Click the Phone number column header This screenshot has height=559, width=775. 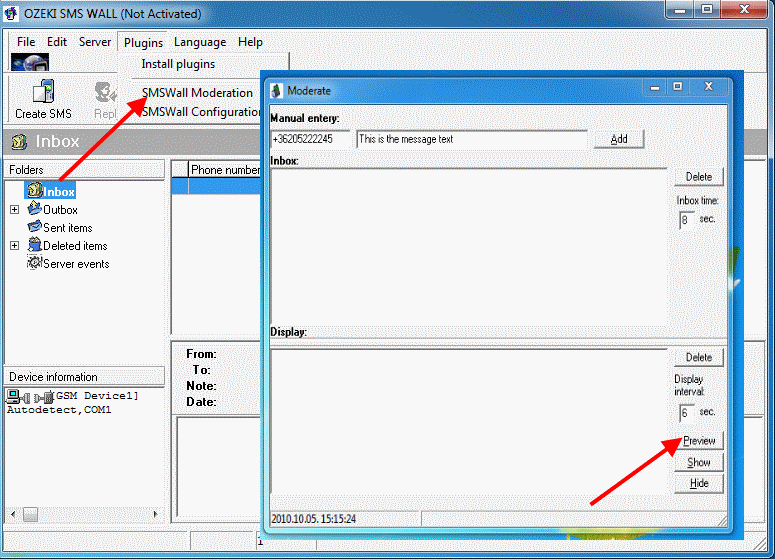pyautogui.click(x=225, y=170)
